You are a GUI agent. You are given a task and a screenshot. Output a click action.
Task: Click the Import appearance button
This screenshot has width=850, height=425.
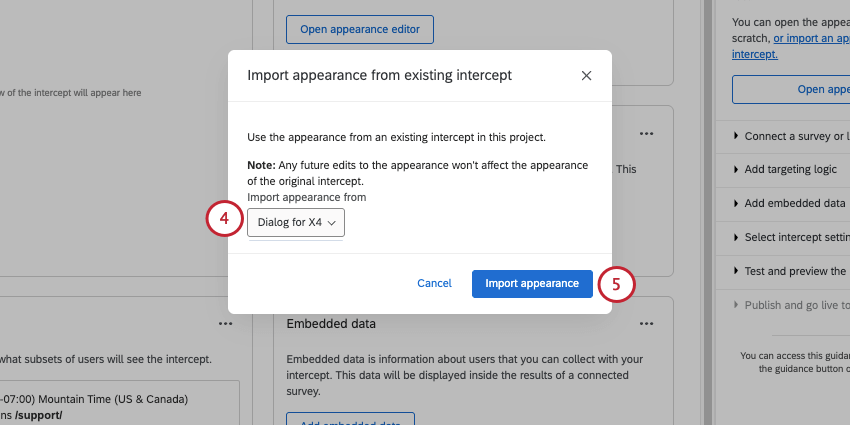click(x=531, y=283)
